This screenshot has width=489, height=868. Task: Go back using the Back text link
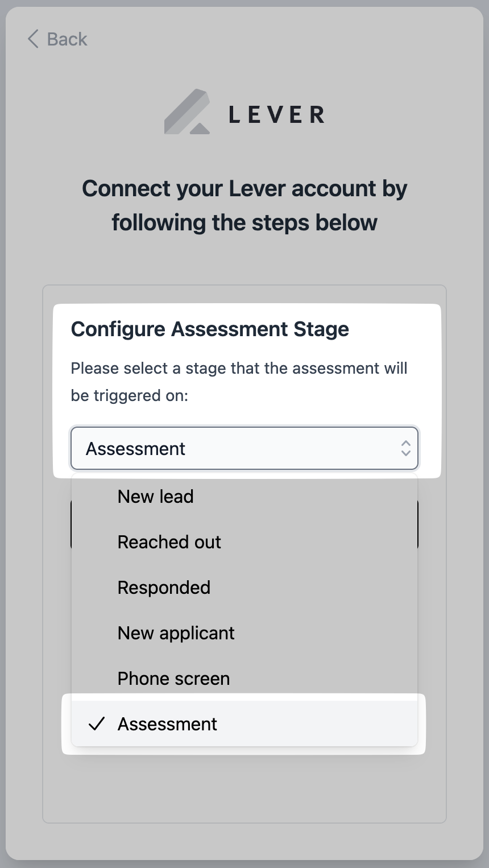(x=67, y=39)
